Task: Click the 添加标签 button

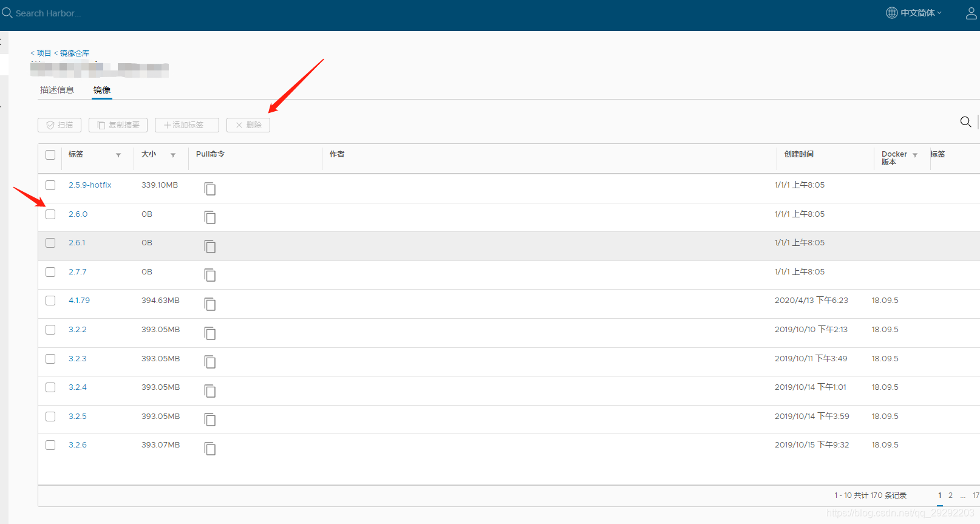Action: (x=187, y=125)
